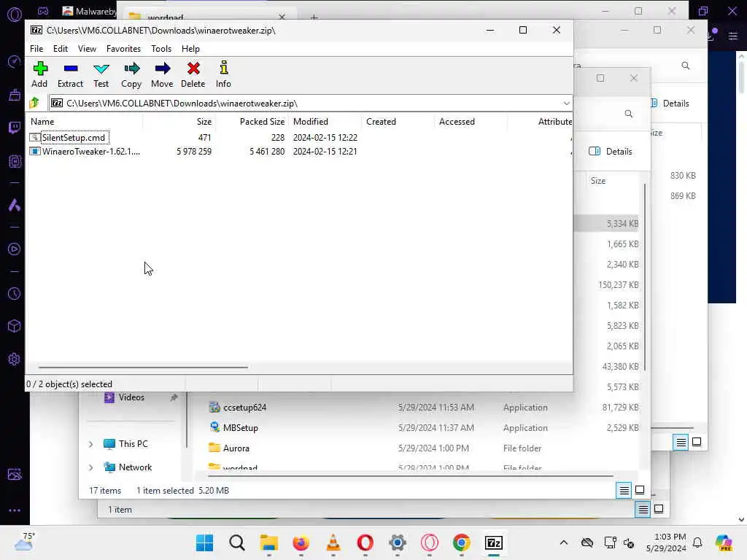Open the Windows Start menu
This screenshot has width=747, height=560.
click(205, 542)
